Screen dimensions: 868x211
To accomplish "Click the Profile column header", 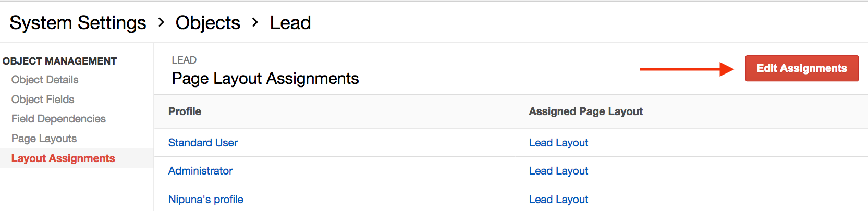I will click(185, 111).
